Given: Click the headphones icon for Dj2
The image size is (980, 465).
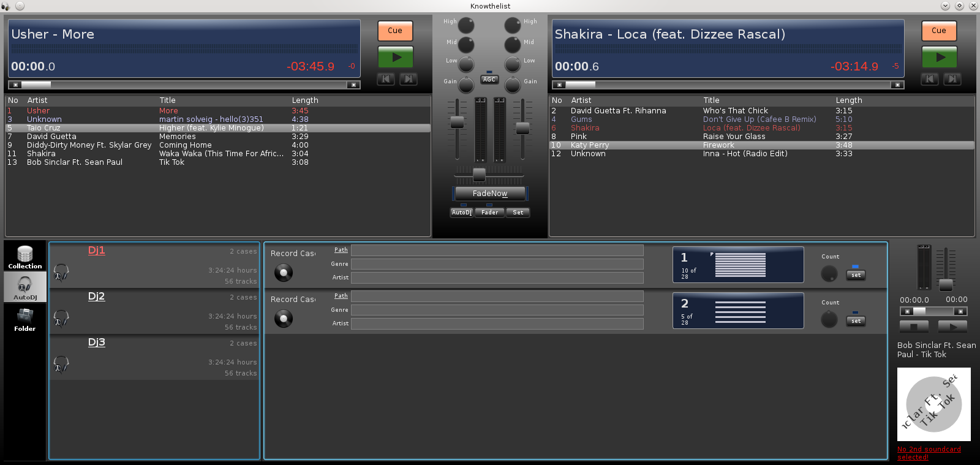Looking at the screenshot, I should (x=61, y=318).
